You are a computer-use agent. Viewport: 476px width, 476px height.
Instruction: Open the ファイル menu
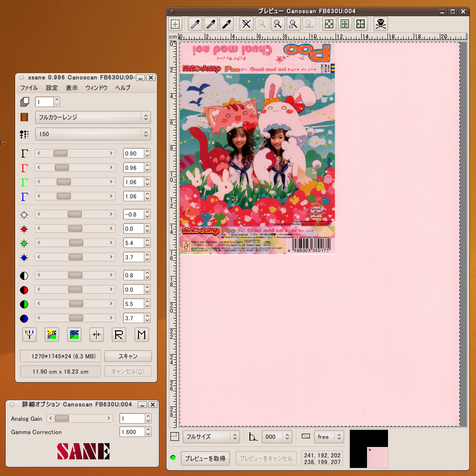[x=29, y=88]
